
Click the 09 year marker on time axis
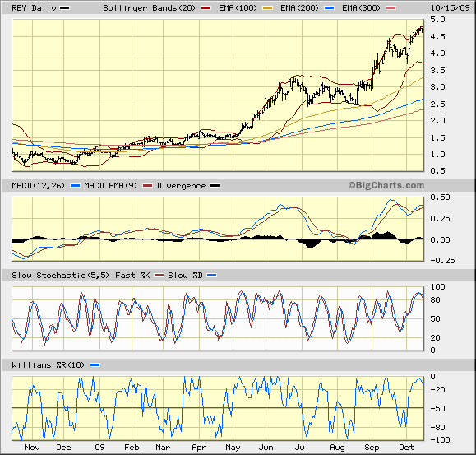point(99,448)
